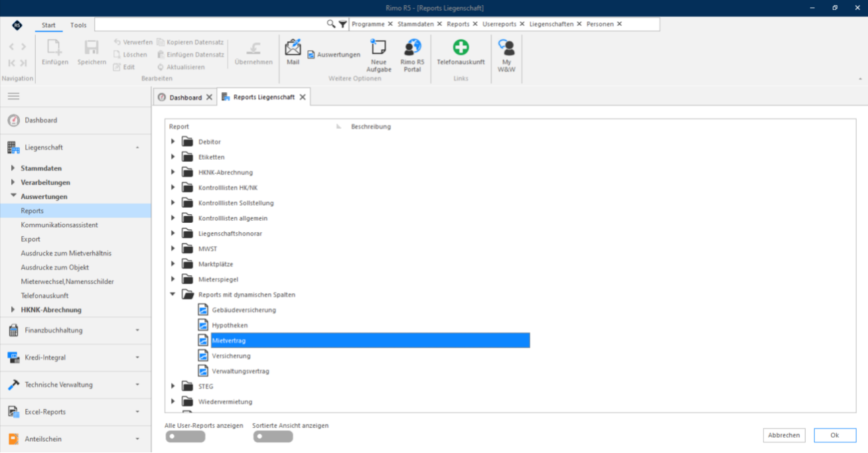Select the Versicherung report

pyautogui.click(x=231, y=356)
